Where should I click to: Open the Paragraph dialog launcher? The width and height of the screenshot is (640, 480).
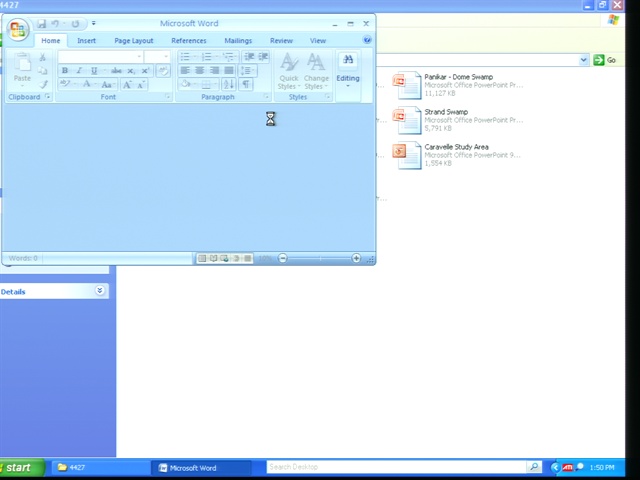(267, 97)
